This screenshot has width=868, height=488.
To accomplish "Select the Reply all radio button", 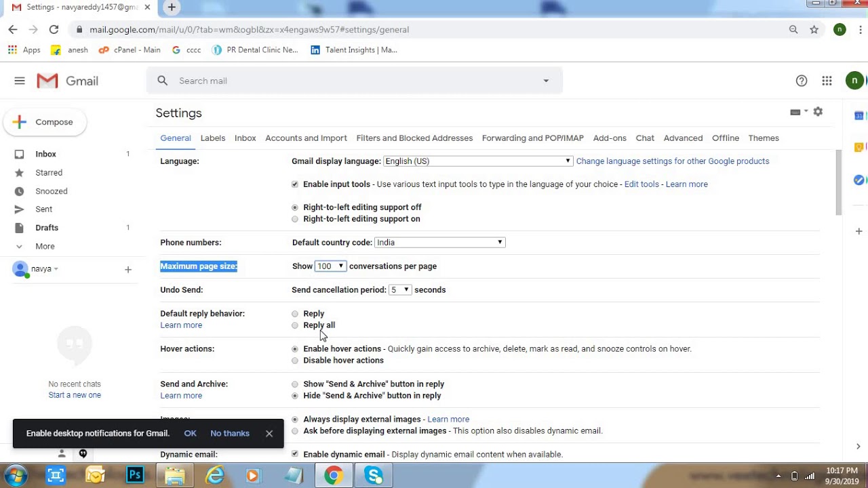I will pyautogui.click(x=295, y=325).
